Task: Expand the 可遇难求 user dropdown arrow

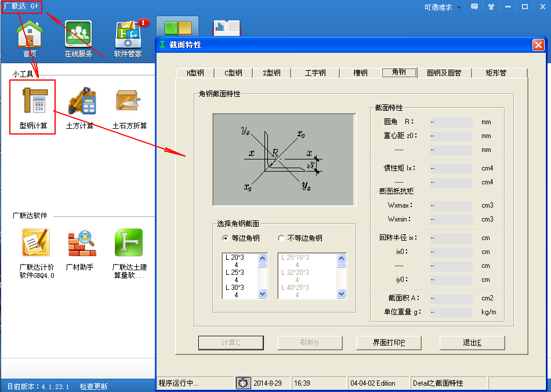Action: (459, 8)
